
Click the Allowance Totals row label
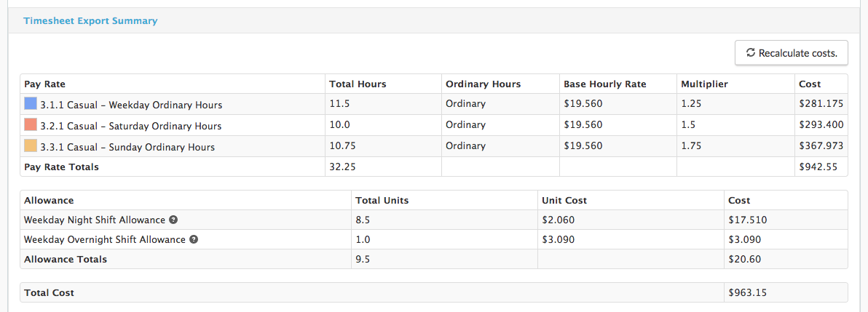pos(66,259)
